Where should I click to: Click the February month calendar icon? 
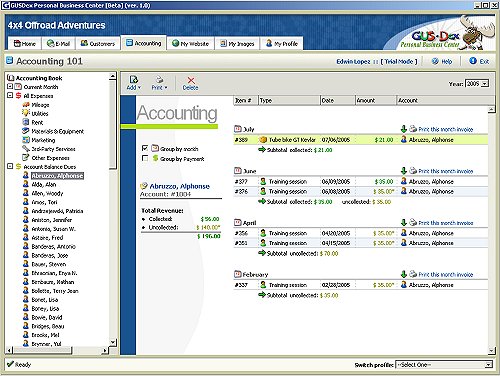(x=238, y=274)
